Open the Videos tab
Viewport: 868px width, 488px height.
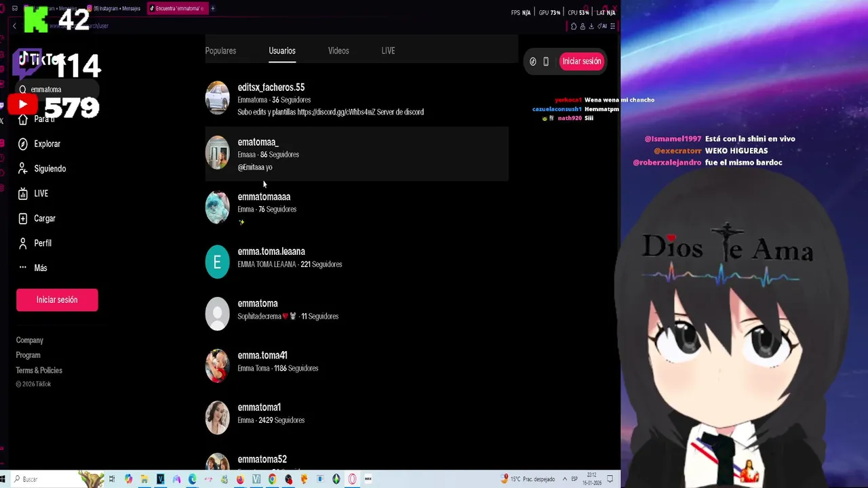tap(338, 51)
